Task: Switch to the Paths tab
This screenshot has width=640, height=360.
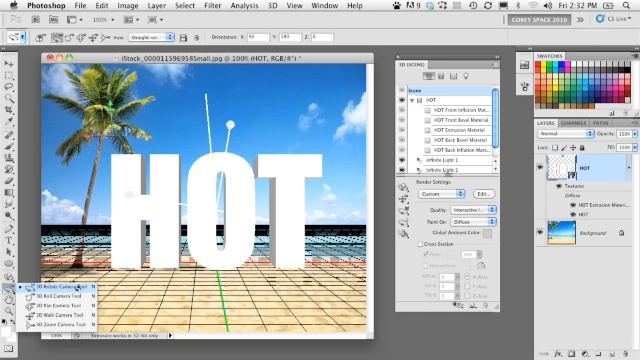Action: [600, 123]
